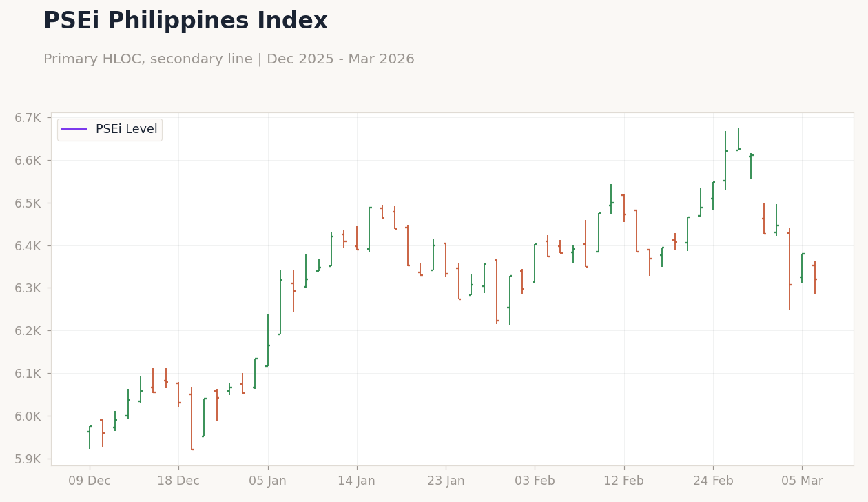Select the green HLOC bar above 05 Jan

(x=268, y=341)
